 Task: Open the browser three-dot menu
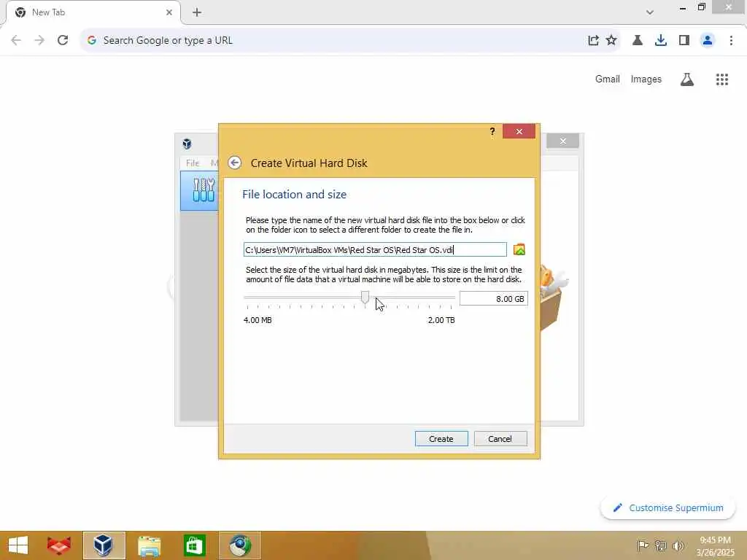tap(731, 40)
